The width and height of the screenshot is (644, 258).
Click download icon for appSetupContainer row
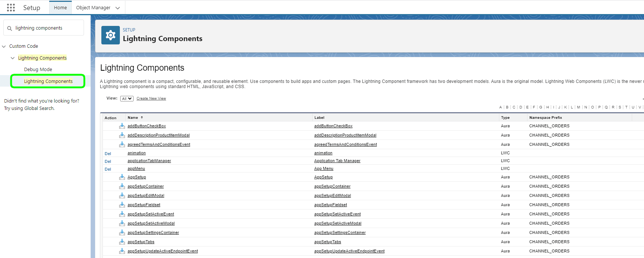[x=122, y=186]
